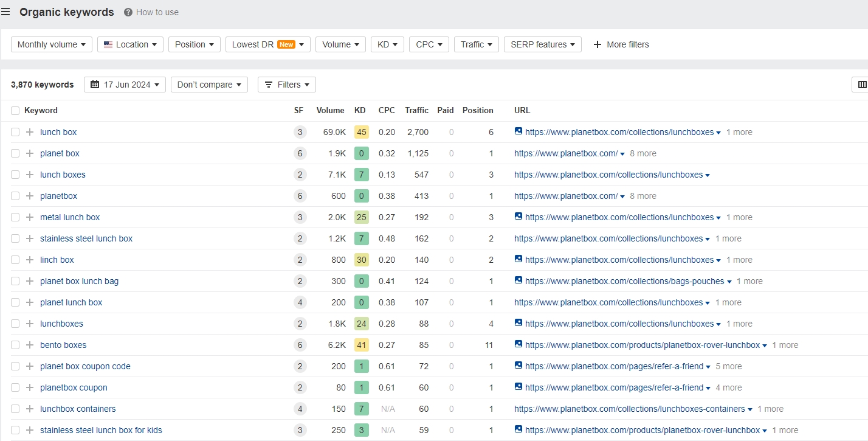Click the plus icon beside lunchboxes keyword
868x441 pixels.
click(x=30, y=324)
